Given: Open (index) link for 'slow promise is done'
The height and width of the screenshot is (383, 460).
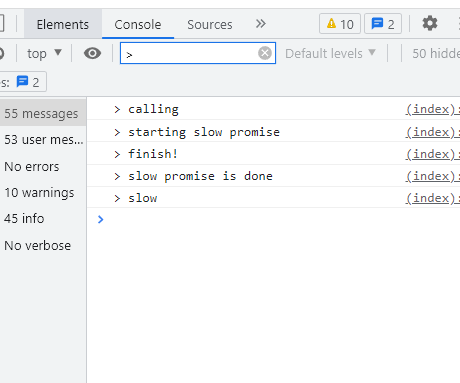Looking at the screenshot, I should point(432,176).
